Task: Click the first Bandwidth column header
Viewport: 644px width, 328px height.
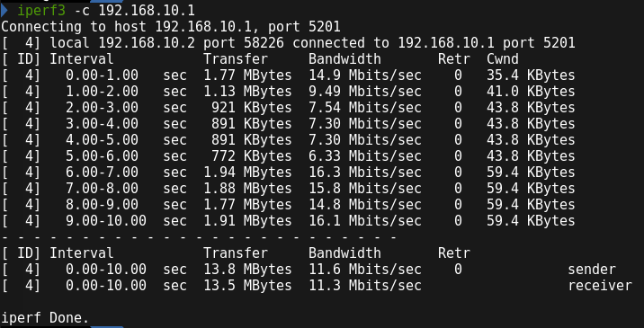Action: pyautogui.click(x=344, y=59)
